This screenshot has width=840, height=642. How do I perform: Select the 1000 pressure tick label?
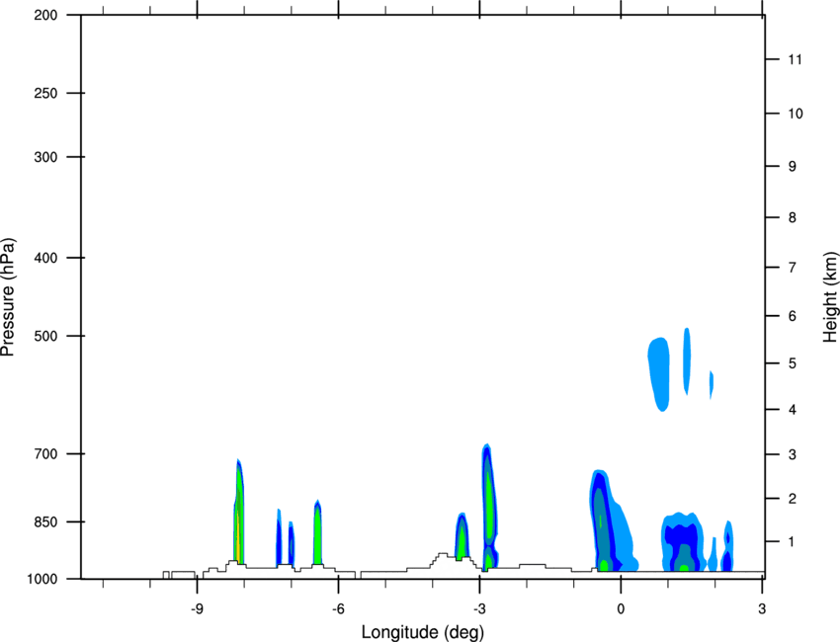pyautogui.click(x=42, y=579)
